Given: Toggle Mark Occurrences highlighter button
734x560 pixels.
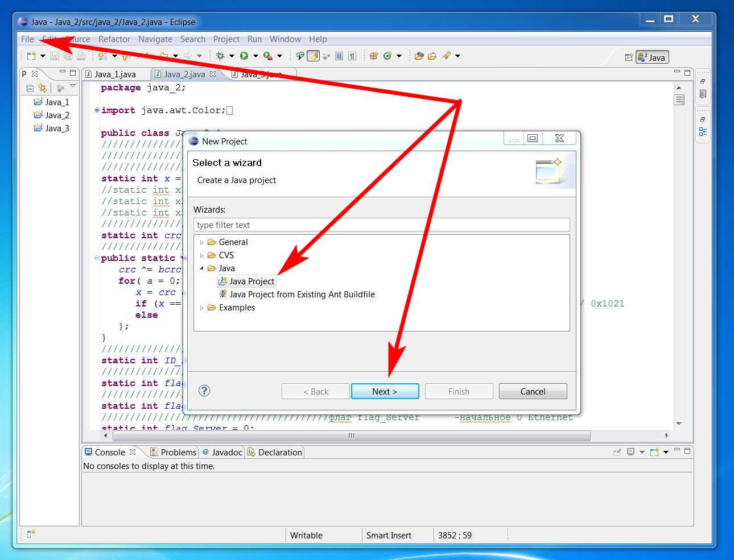Looking at the screenshot, I should click(x=313, y=56).
